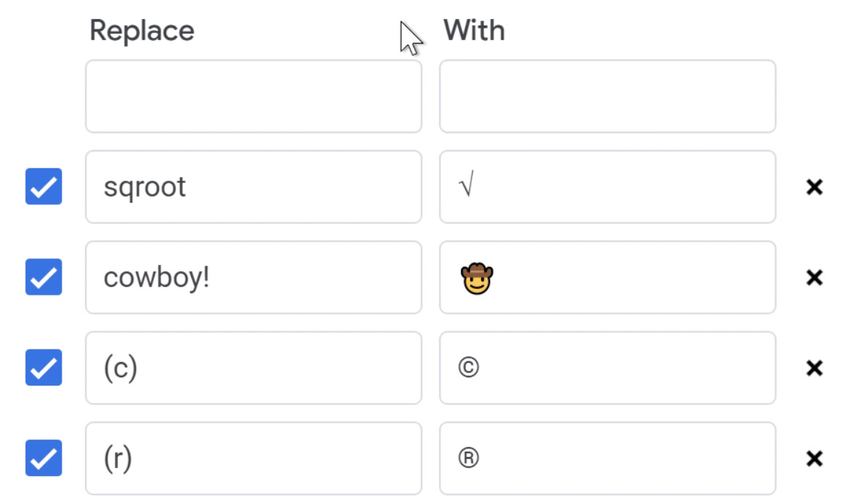Select the (c) Replace field

coord(253,368)
